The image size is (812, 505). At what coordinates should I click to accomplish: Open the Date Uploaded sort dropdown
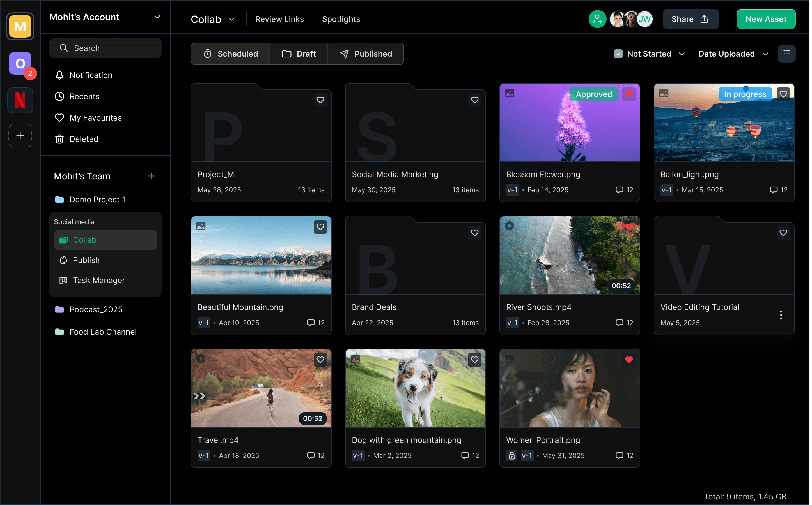(x=733, y=54)
